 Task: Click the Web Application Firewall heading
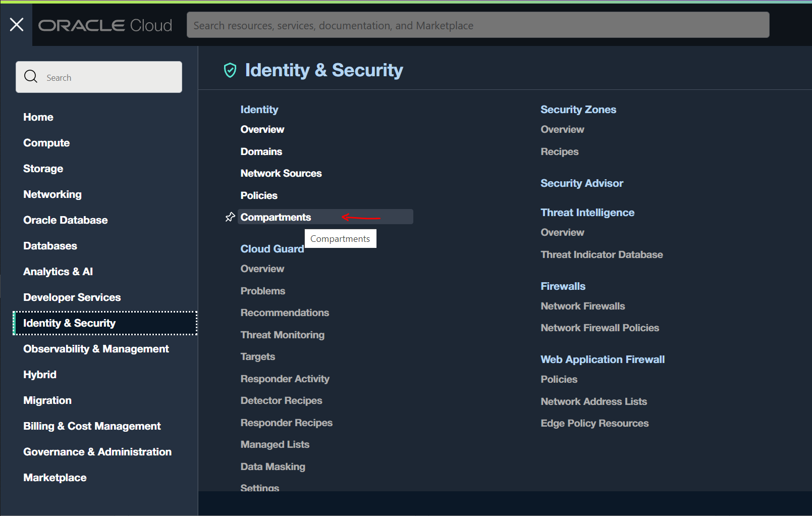click(603, 359)
